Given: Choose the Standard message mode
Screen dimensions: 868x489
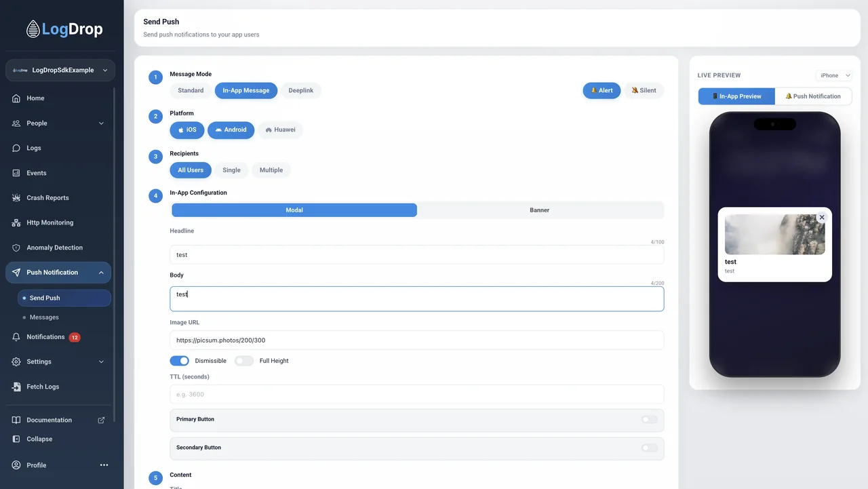Looking at the screenshot, I should point(191,90).
